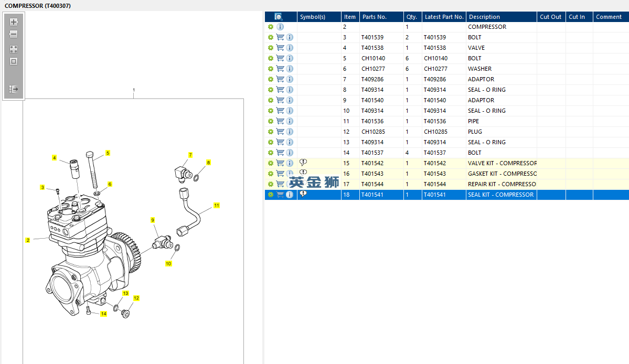
Task: Click gear icon on REPAIR KIT row
Action: coord(271,184)
